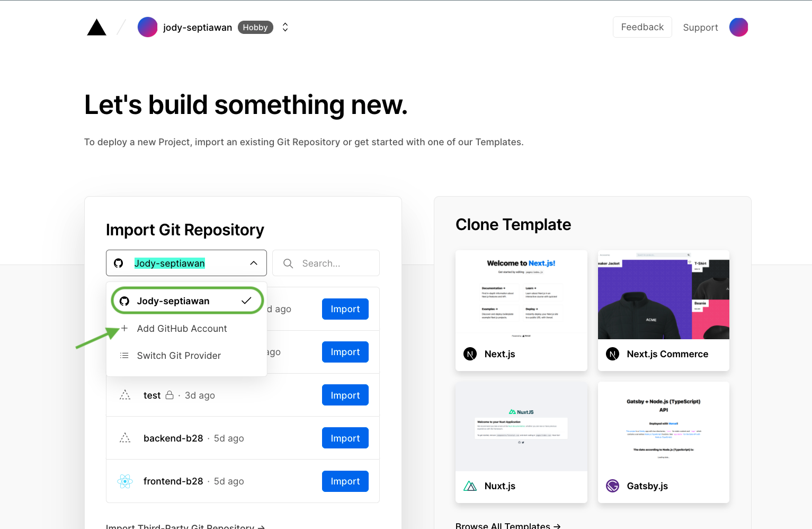This screenshot has height=529, width=812.
Task: Click the plus icon for Add GitHub Account
Action: (124, 328)
